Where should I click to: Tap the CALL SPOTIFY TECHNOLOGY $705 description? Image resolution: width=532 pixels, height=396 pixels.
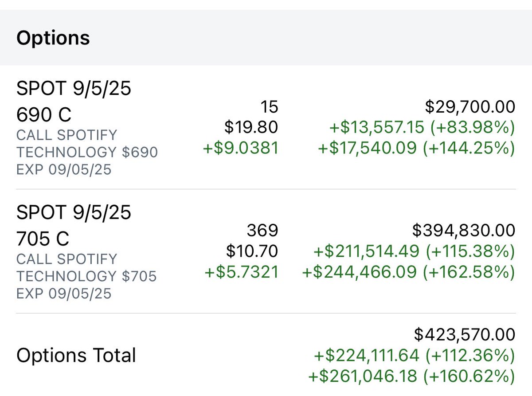(x=87, y=267)
